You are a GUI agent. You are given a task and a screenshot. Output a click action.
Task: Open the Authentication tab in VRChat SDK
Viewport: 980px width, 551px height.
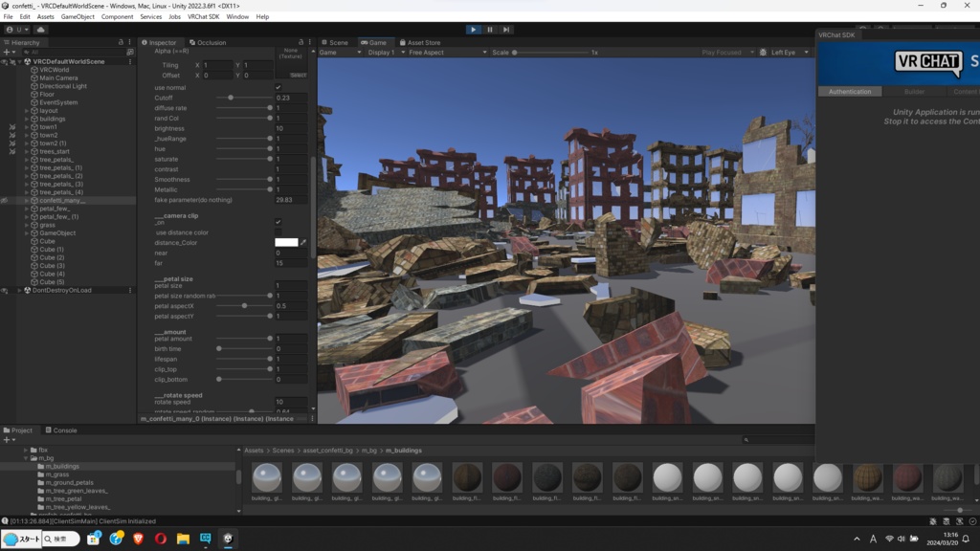850,92
